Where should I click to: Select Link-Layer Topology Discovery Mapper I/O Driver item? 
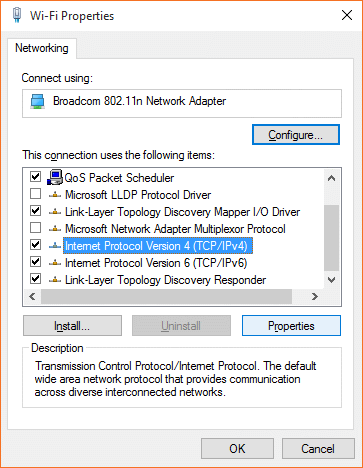182,212
